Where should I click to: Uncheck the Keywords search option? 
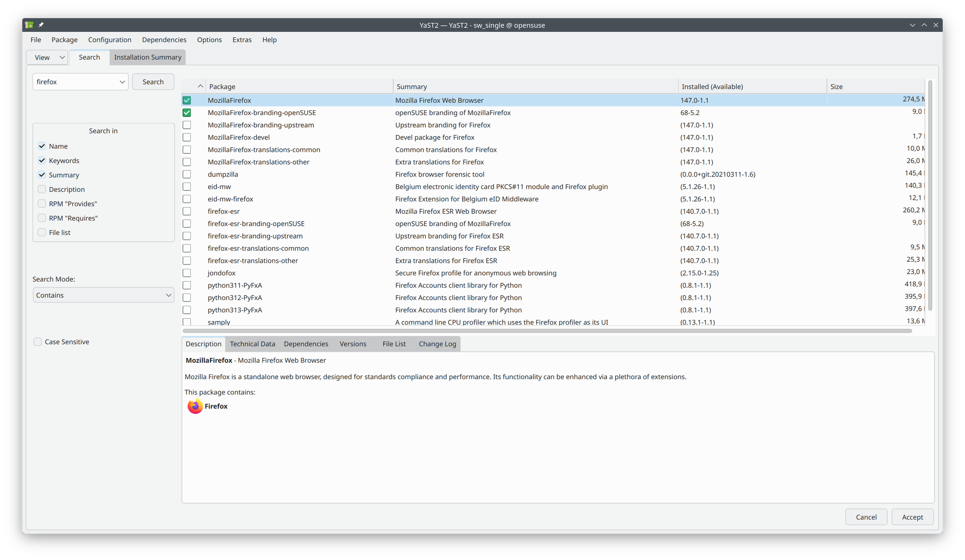42,160
